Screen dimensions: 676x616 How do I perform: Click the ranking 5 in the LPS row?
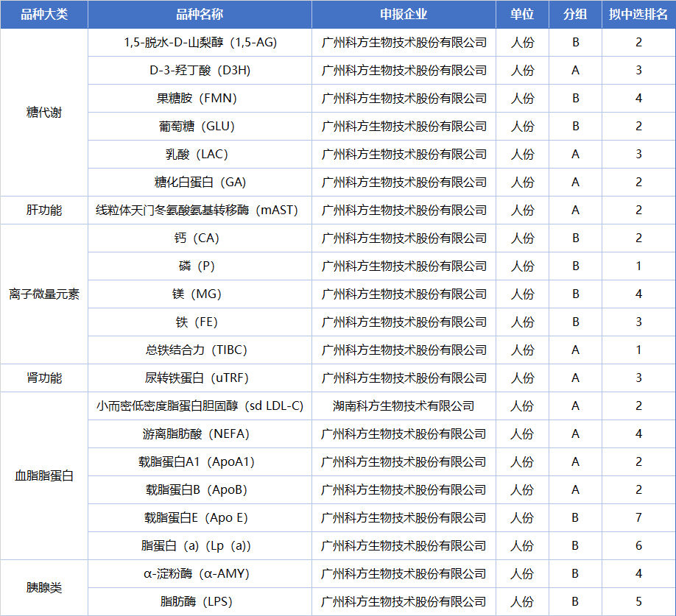(x=638, y=602)
